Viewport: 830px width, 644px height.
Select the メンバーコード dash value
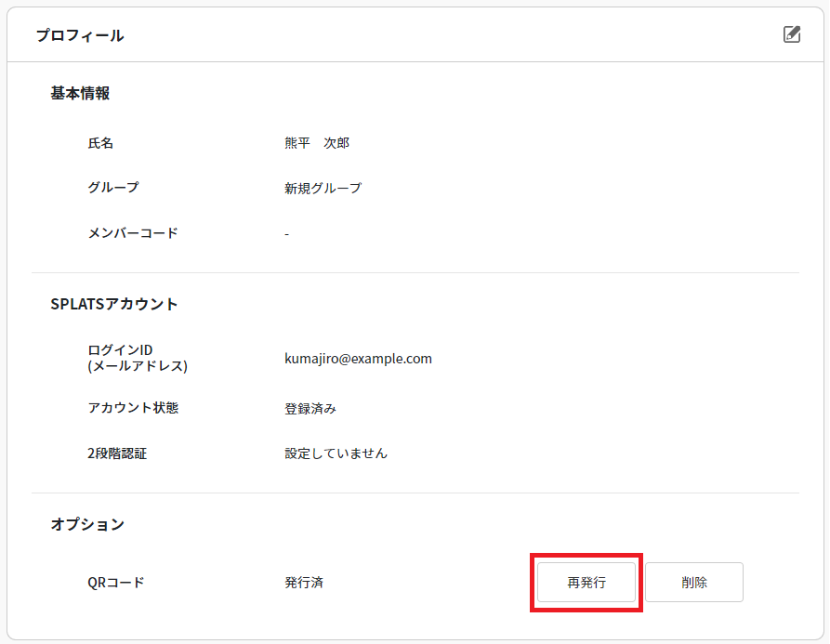[x=286, y=233]
